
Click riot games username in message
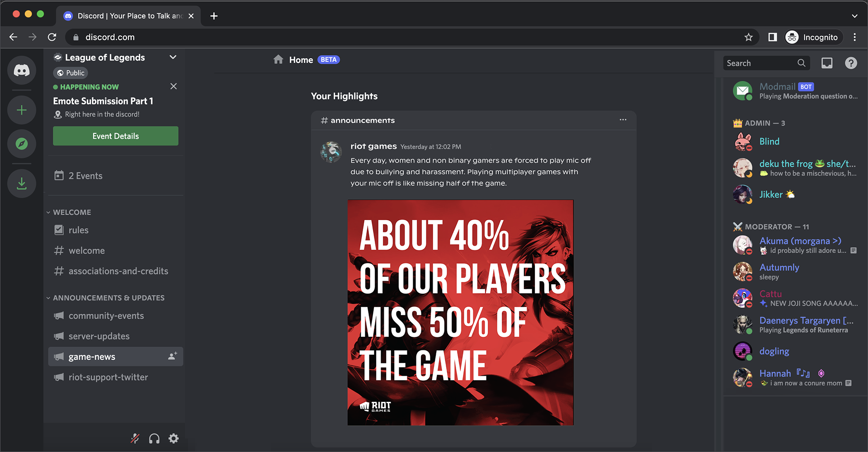pos(373,146)
